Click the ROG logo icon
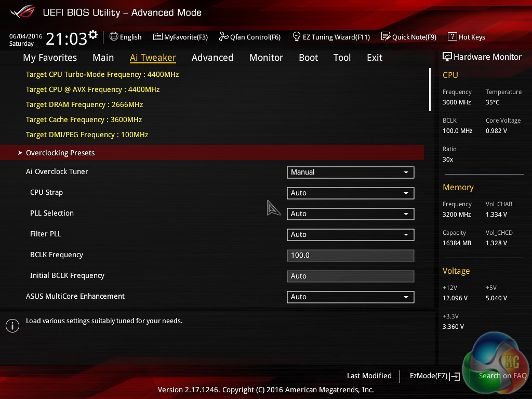 (23, 12)
